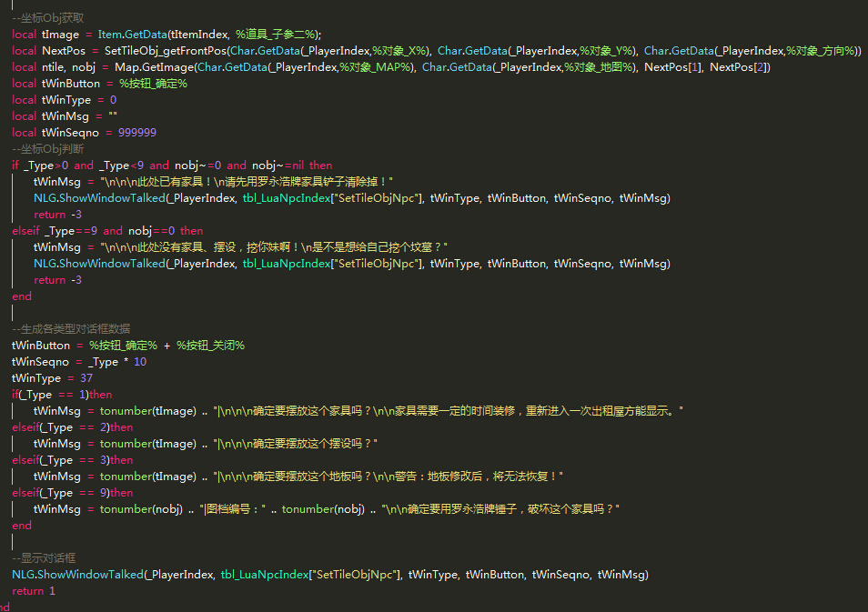Click the number 37 in tWinType assignment
This screenshot has height=612, width=868.
(x=86, y=378)
